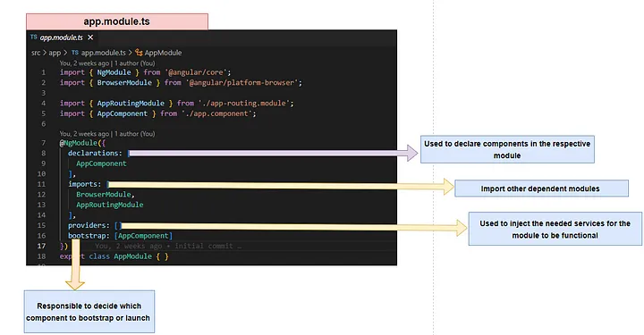Click the purple arrow from declarations
The width and height of the screenshot is (644, 335).
click(x=273, y=153)
